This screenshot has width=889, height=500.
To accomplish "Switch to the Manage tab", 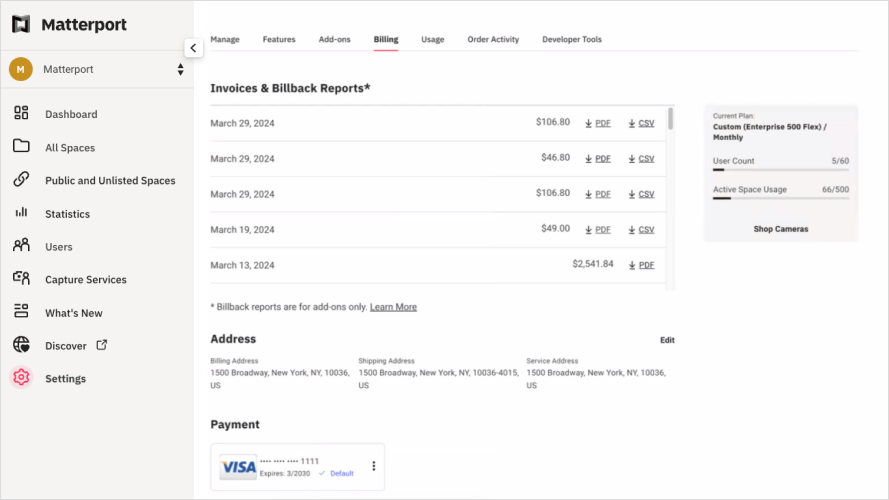I will pyautogui.click(x=225, y=40).
